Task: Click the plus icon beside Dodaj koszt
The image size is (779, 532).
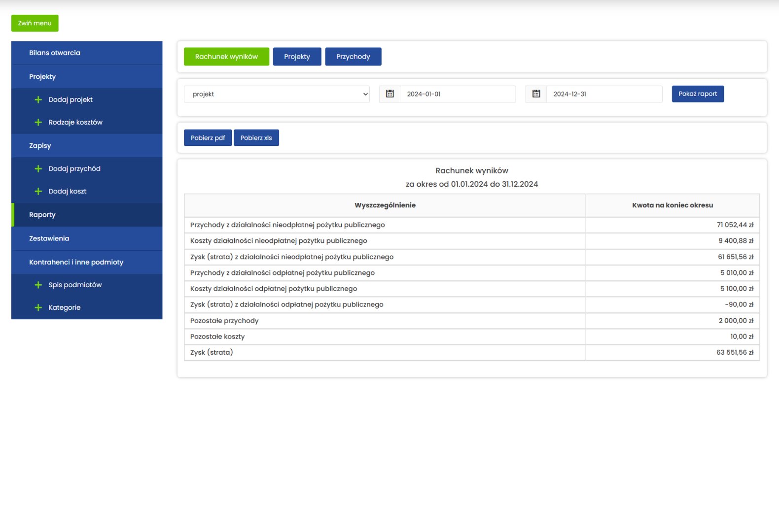Action: point(38,191)
